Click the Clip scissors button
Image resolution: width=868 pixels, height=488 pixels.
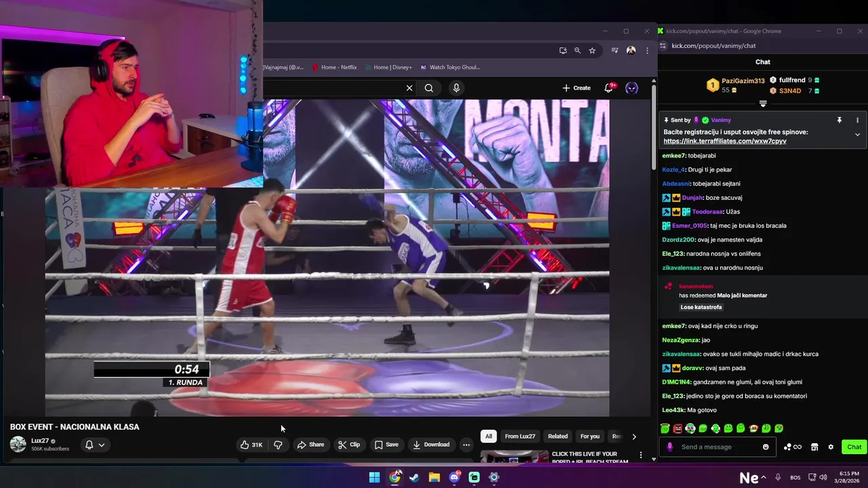click(x=349, y=445)
